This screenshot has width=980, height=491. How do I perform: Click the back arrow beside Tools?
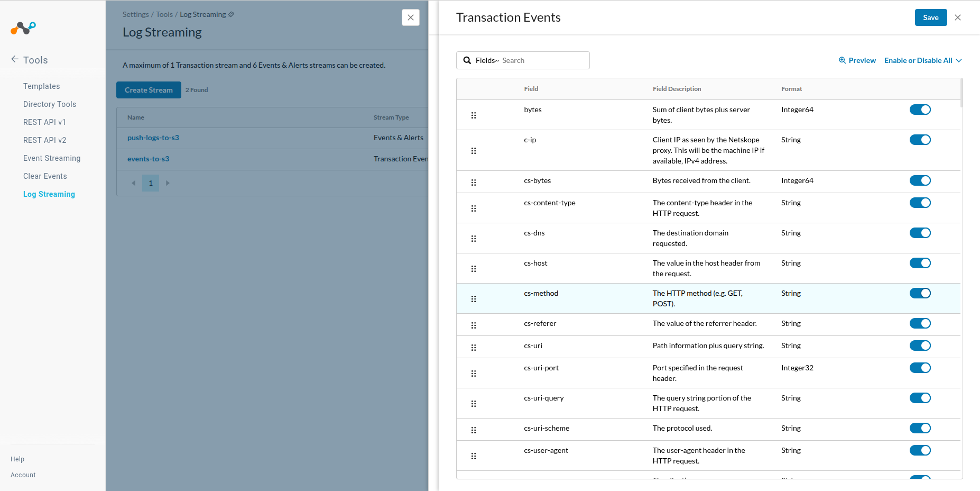pos(15,59)
